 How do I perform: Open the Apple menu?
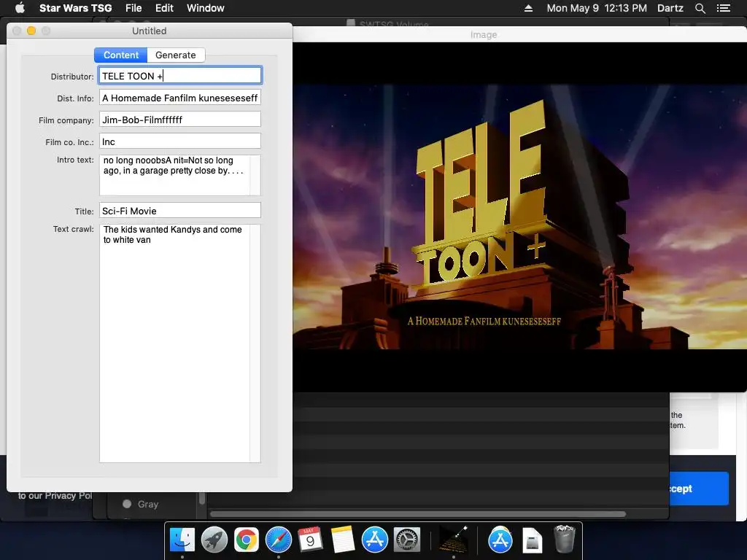coord(20,8)
